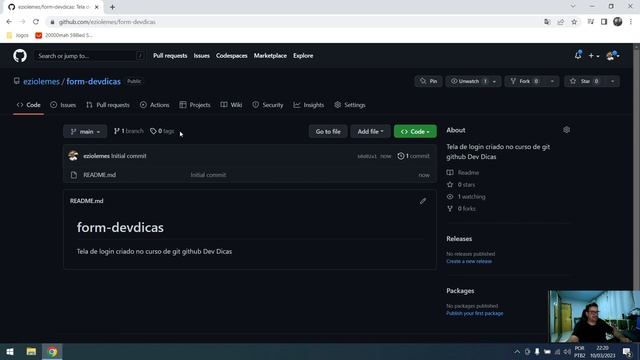
Task: Open Marketplace in top navigation
Action: [x=270, y=56]
